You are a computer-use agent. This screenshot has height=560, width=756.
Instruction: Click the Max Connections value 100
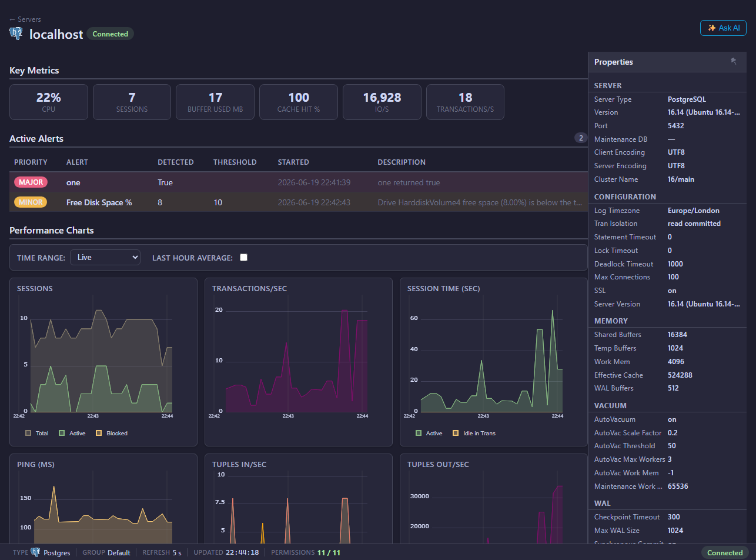click(674, 277)
